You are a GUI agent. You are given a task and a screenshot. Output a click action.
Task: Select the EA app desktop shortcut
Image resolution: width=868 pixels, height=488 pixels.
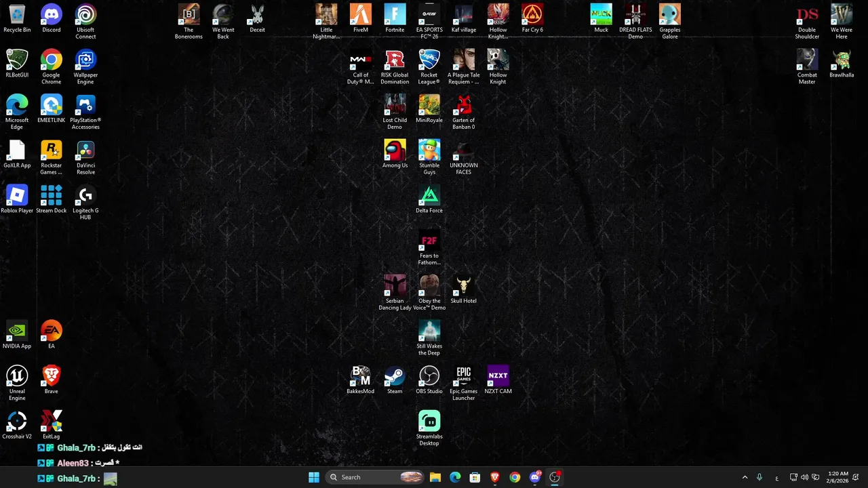pos(51,335)
